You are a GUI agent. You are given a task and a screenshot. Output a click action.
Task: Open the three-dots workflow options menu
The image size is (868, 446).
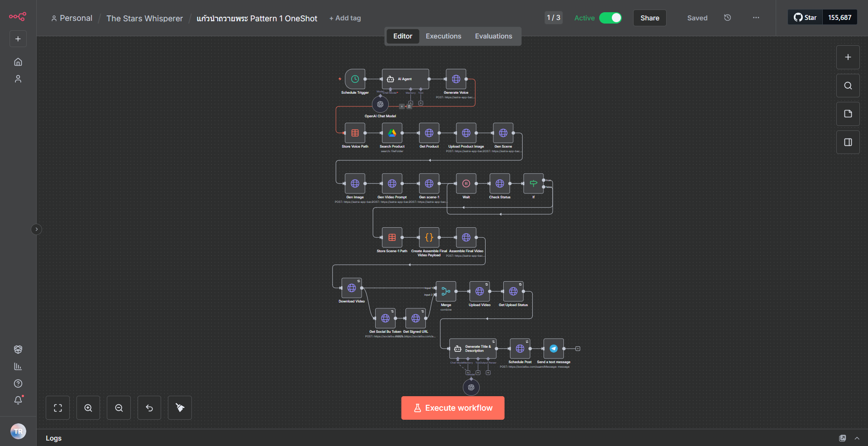click(756, 18)
